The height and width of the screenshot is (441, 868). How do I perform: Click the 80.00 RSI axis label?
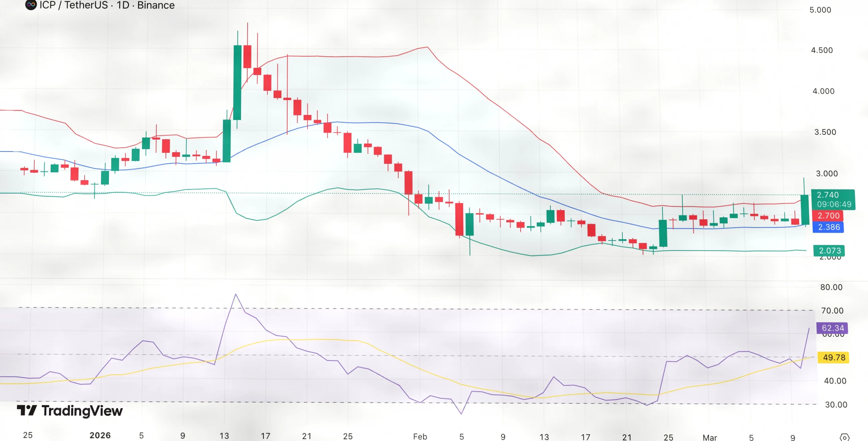pyautogui.click(x=831, y=287)
